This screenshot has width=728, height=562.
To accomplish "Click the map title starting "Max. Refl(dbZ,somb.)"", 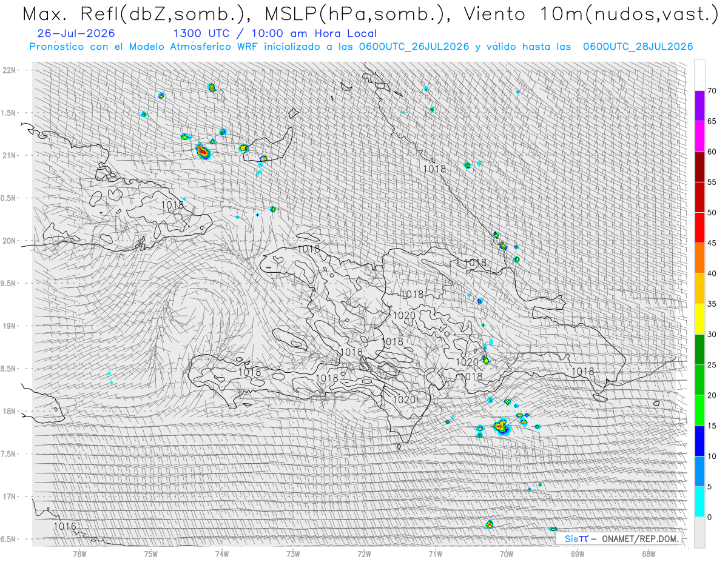I will coord(369,15).
